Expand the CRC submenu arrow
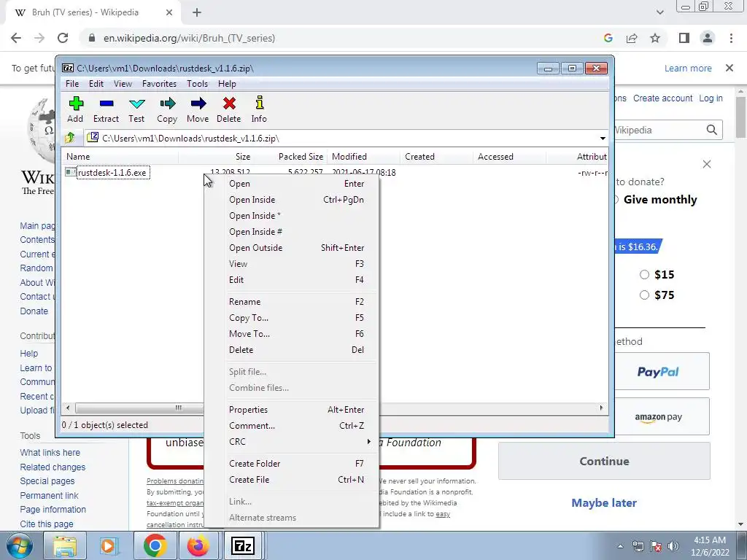Viewport: 747px width, 560px height. (368, 442)
